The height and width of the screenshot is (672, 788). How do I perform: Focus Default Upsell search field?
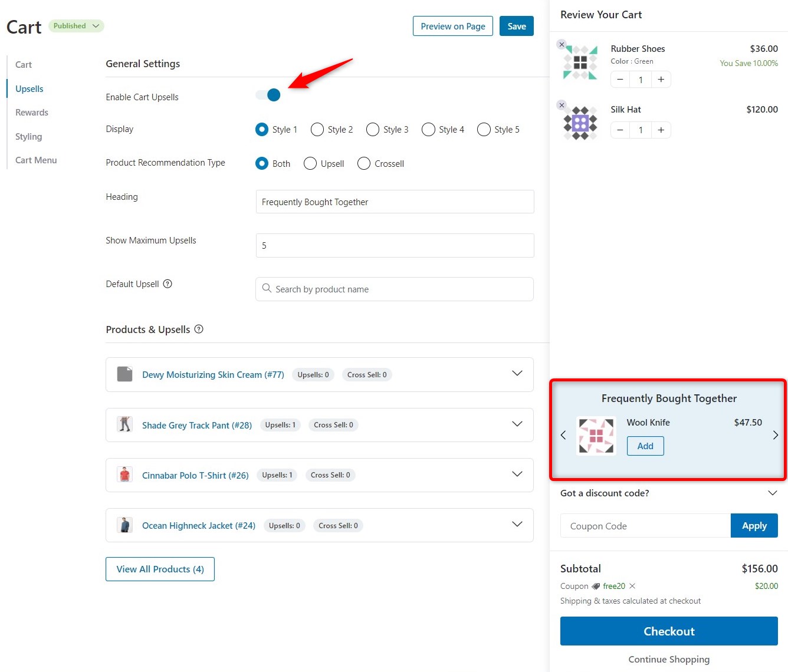(395, 289)
